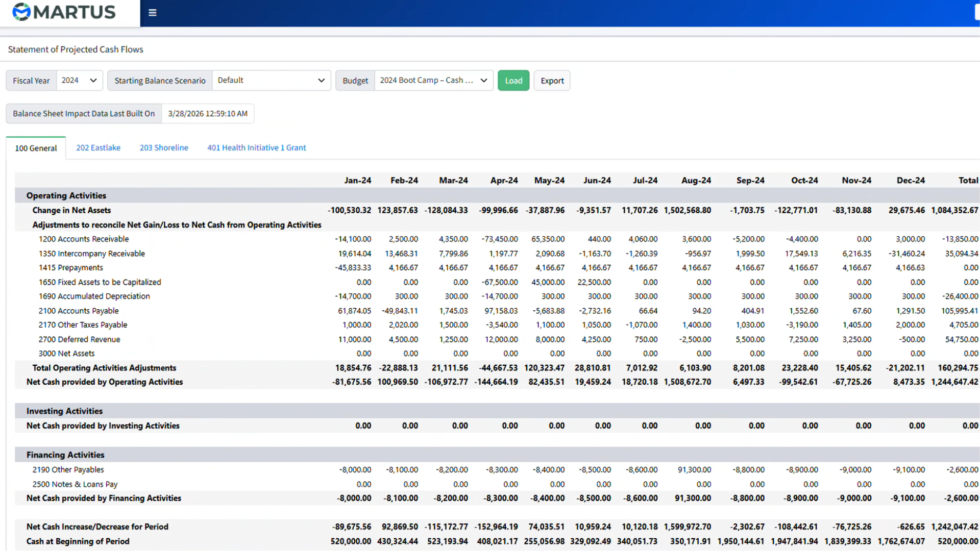980x551 pixels.
Task: Click the Balance Sheet build date field
Action: click(208, 114)
